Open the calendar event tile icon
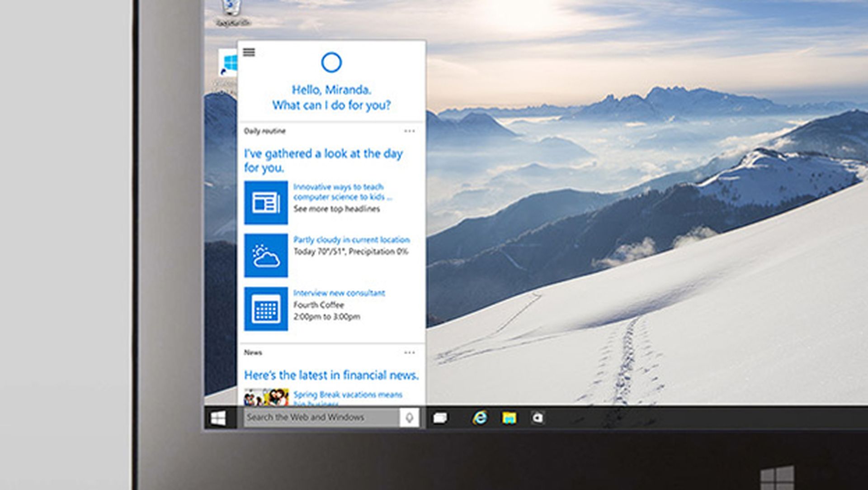 [267, 308]
